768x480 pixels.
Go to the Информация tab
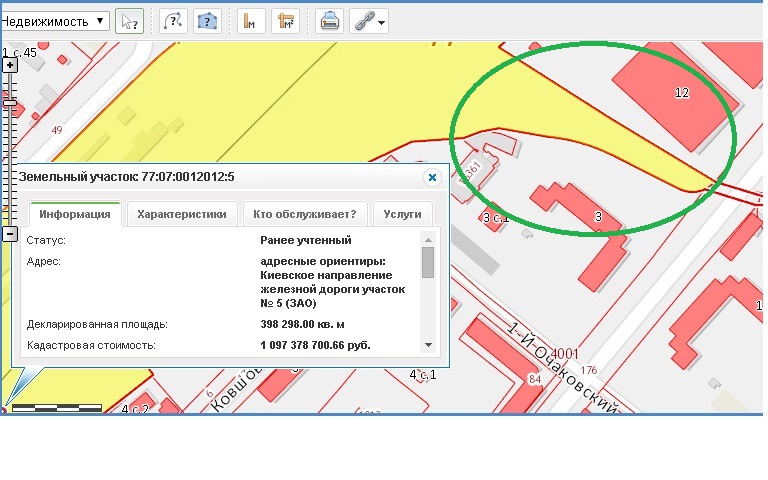point(76,214)
